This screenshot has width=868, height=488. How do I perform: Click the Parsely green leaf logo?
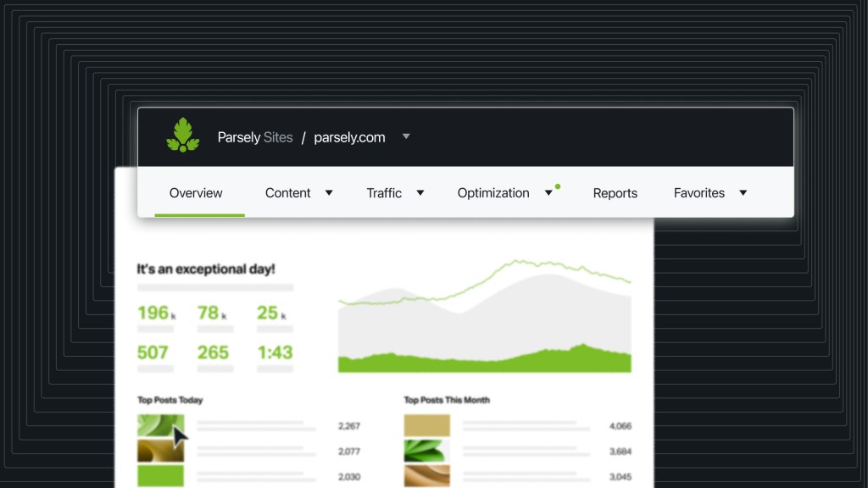coord(183,136)
